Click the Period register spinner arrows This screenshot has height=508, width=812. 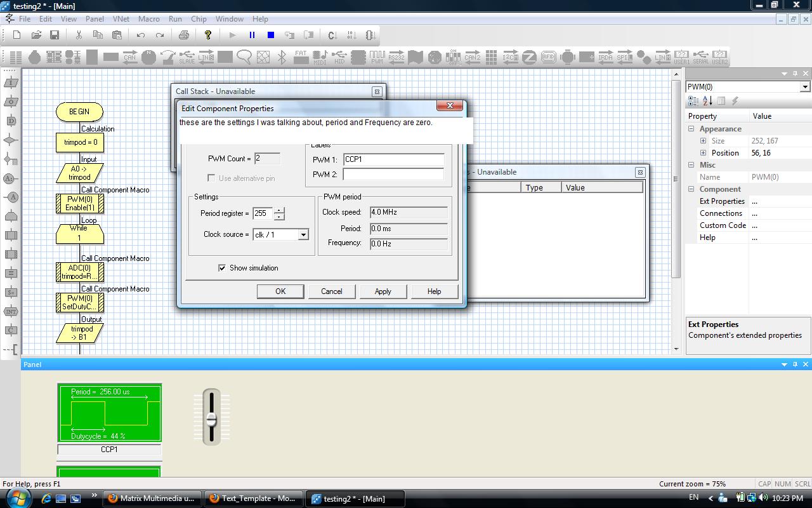tap(279, 214)
